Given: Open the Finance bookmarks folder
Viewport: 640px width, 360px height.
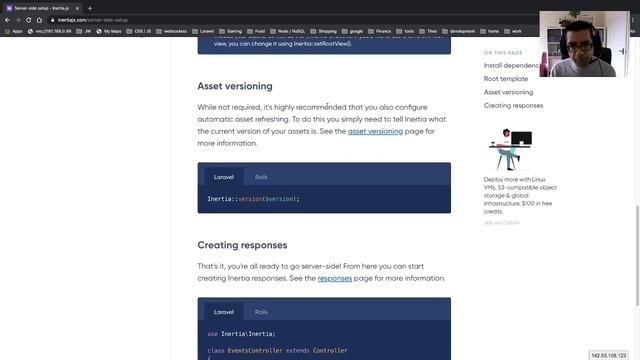Looking at the screenshot, I should click(x=380, y=31).
